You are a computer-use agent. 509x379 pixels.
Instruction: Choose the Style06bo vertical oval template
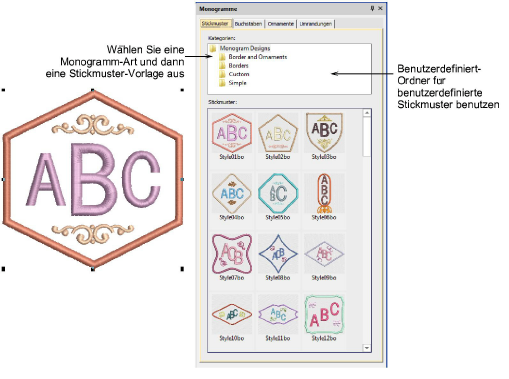324,197
